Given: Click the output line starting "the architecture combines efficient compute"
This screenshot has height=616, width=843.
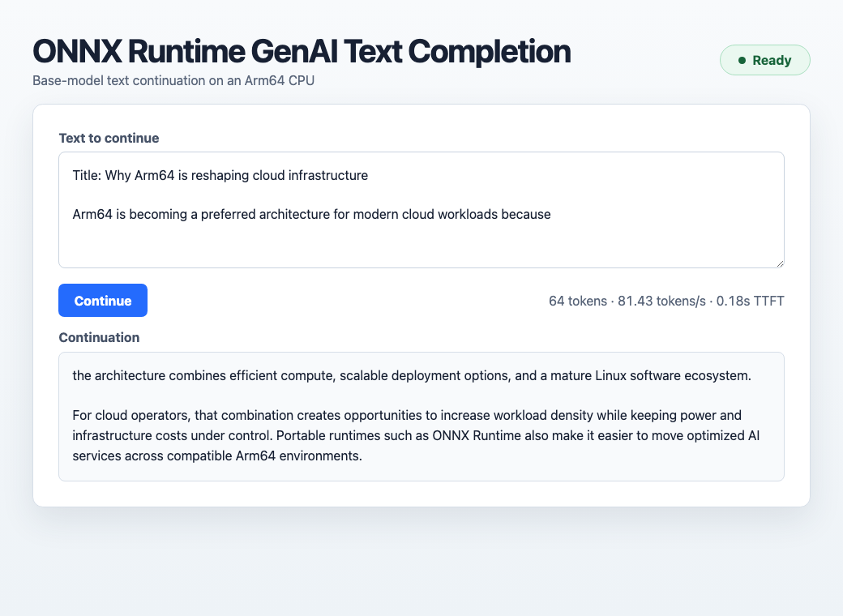Looking at the screenshot, I should pyautogui.click(x=411, y=376).
